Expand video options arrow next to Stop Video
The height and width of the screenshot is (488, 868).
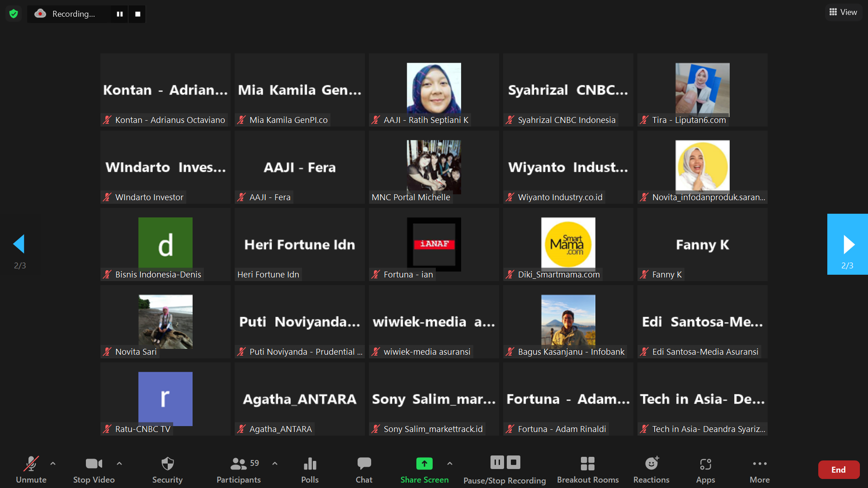point(119,464)
